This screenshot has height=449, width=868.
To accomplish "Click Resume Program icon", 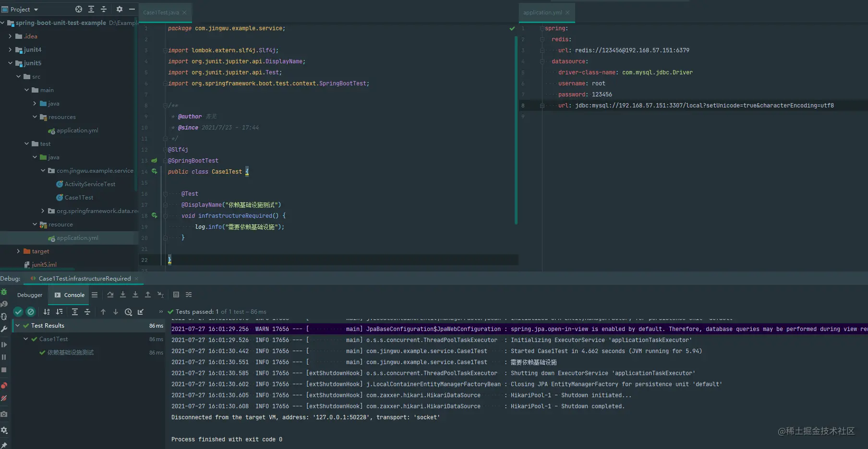I will [x=4, y=344].
